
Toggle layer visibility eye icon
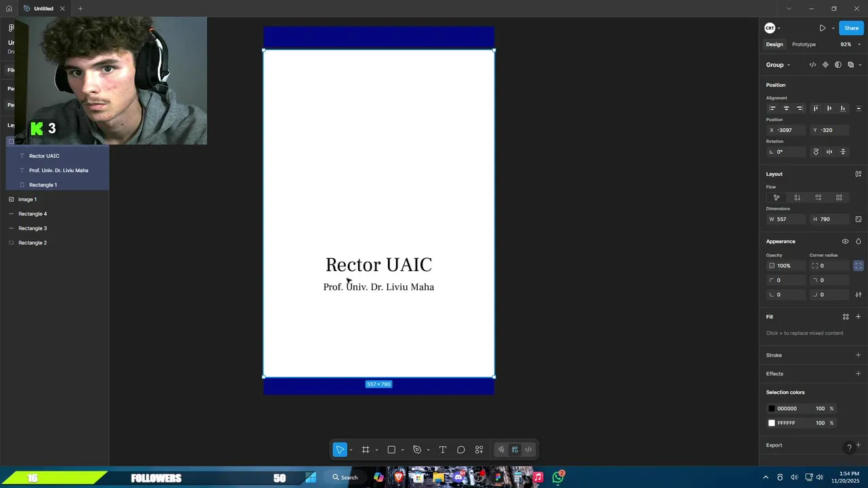pos(845,241)
